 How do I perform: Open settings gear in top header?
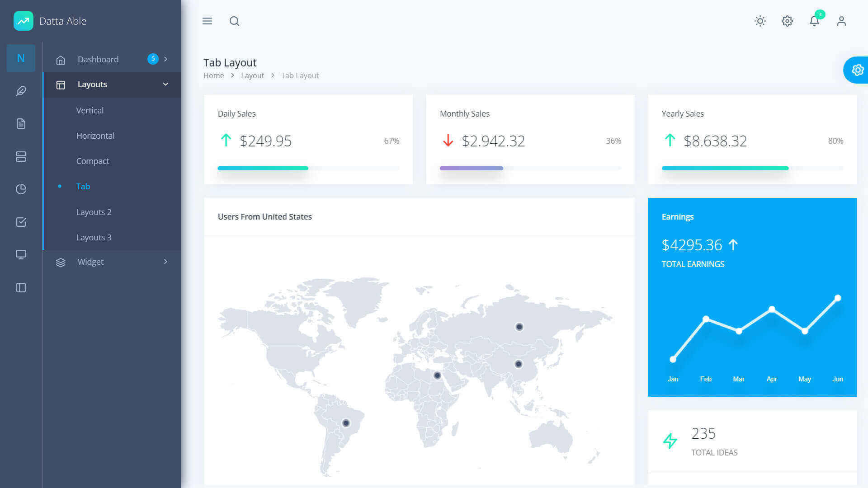(787, 21)
